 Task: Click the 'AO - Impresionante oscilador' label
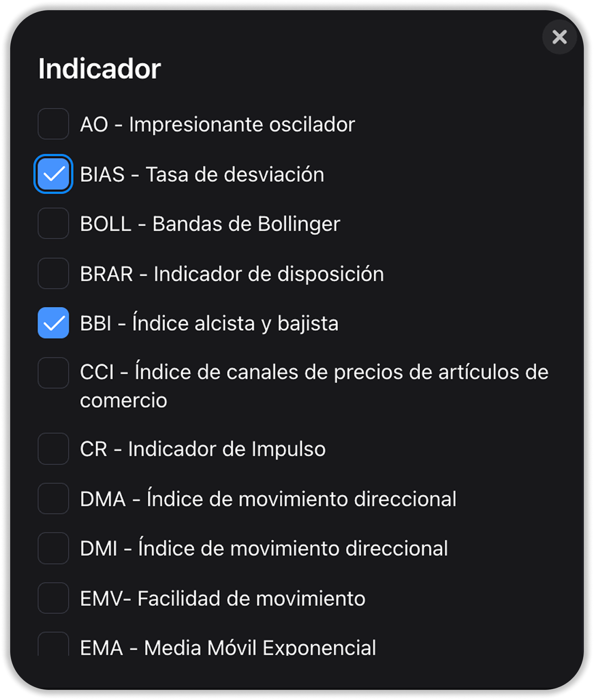pyautogui.click(x=217, y=124)
